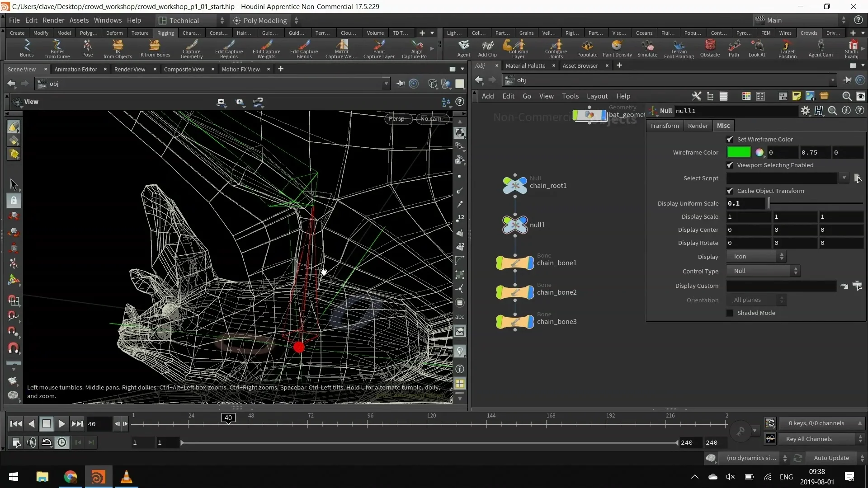868x488 pixels.
Task: Select the Obstacle shelf tool
Action: 710,49
